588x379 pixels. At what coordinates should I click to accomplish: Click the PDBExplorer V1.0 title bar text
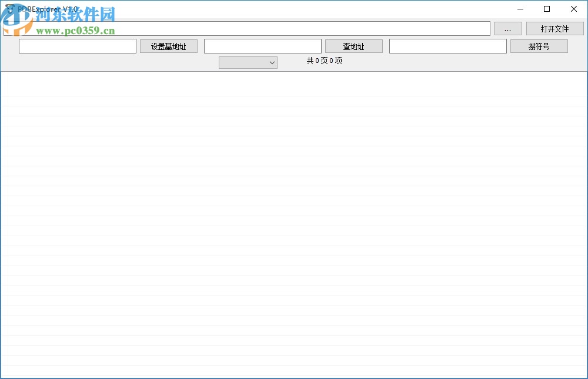coord(47,9)
